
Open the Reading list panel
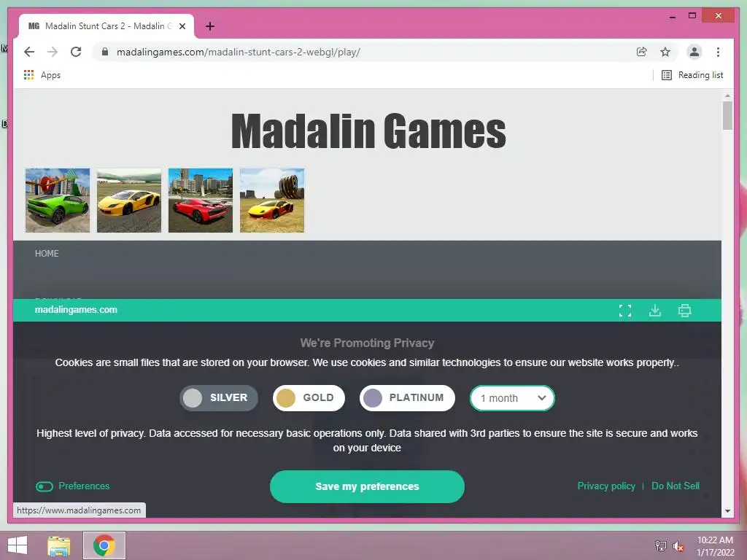[692, 75]
